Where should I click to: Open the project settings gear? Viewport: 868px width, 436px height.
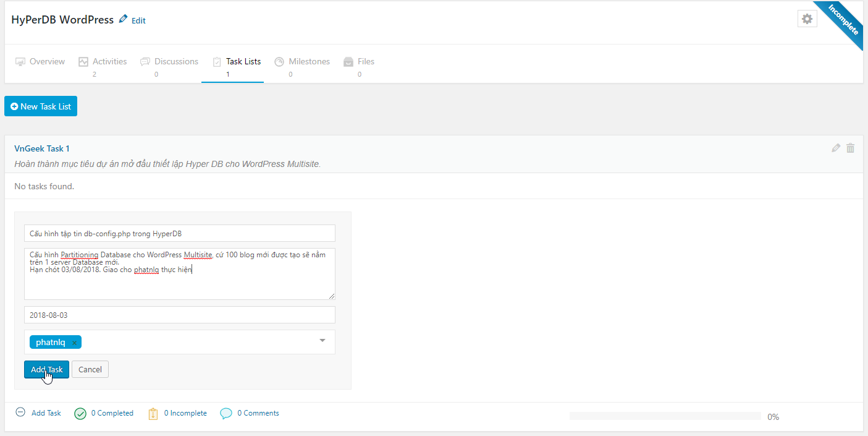tap(807, 19)
